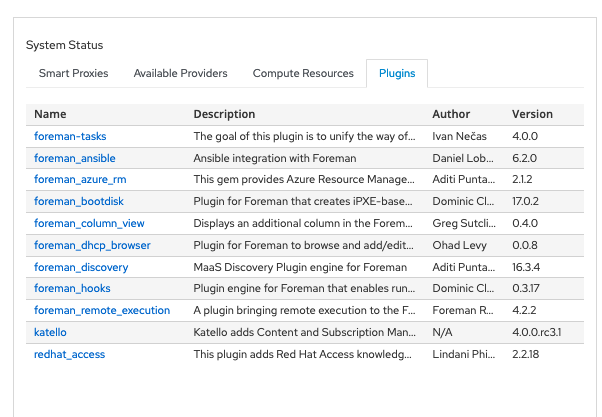Select the katello version 4.0.0.rc3.1 cell
This screenshot has height=417, width=602.
click(537, 332)
